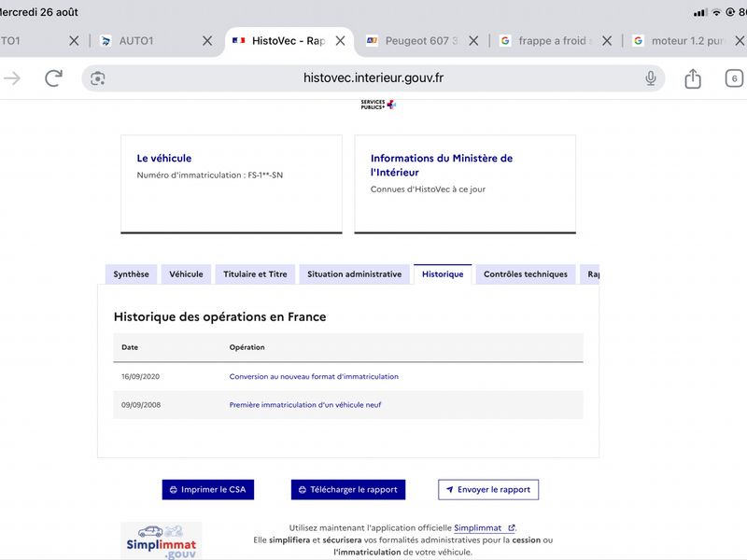The width and height of the screenshot is (747, 560).
Task: Close the frappe a froid browser tab
Action: [x=607, y=41]
